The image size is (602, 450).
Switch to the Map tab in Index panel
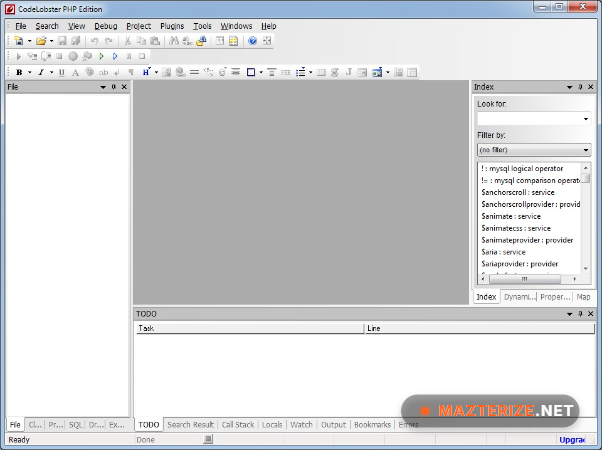(583, 297)
